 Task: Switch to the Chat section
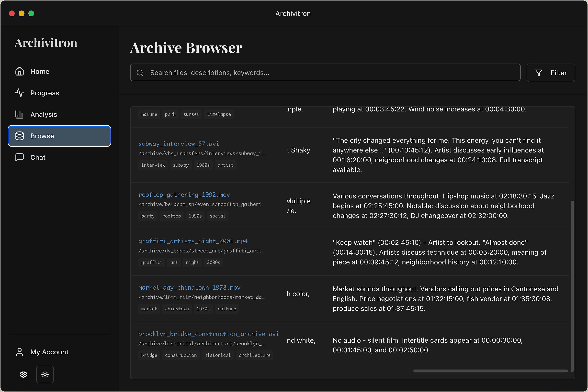(38, 157)
